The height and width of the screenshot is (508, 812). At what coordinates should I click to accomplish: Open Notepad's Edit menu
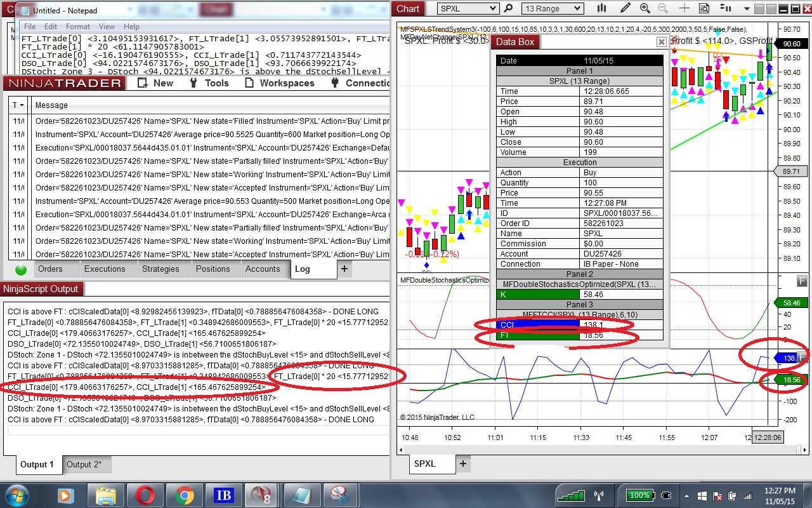point(51,27)
